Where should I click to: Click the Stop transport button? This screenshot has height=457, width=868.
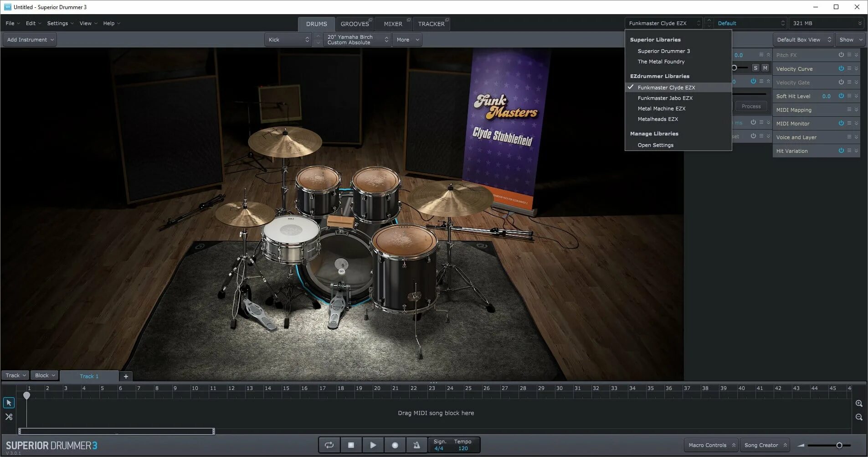[351, 445]
